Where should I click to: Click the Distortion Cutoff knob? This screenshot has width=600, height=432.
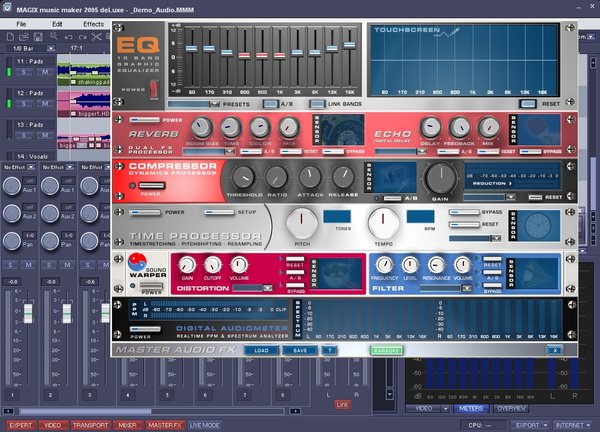coord(213,265)
